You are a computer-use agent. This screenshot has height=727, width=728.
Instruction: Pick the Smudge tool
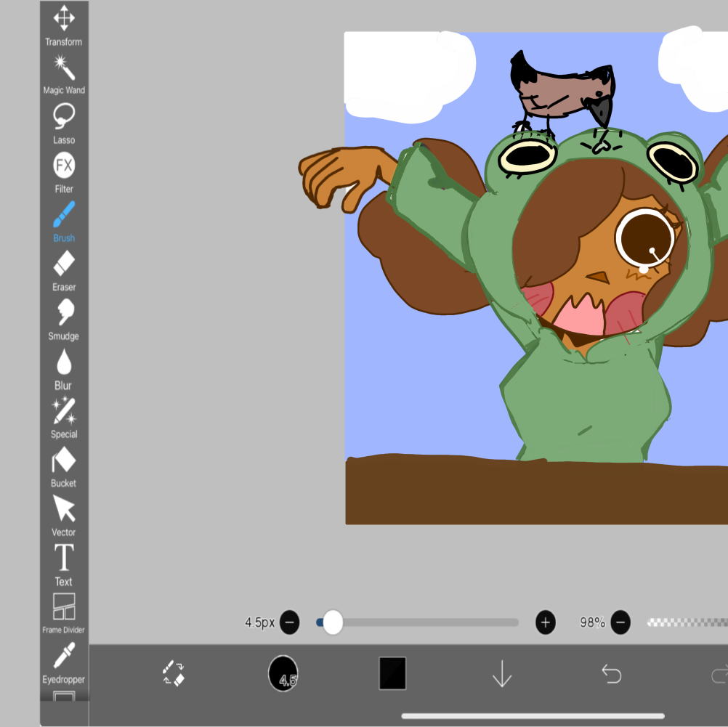tap(64, 318)
